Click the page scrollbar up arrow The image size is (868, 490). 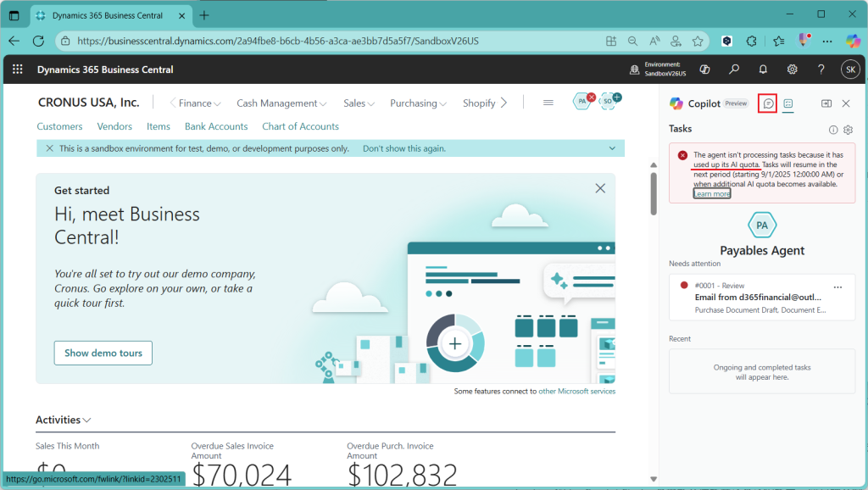point(654,165)
